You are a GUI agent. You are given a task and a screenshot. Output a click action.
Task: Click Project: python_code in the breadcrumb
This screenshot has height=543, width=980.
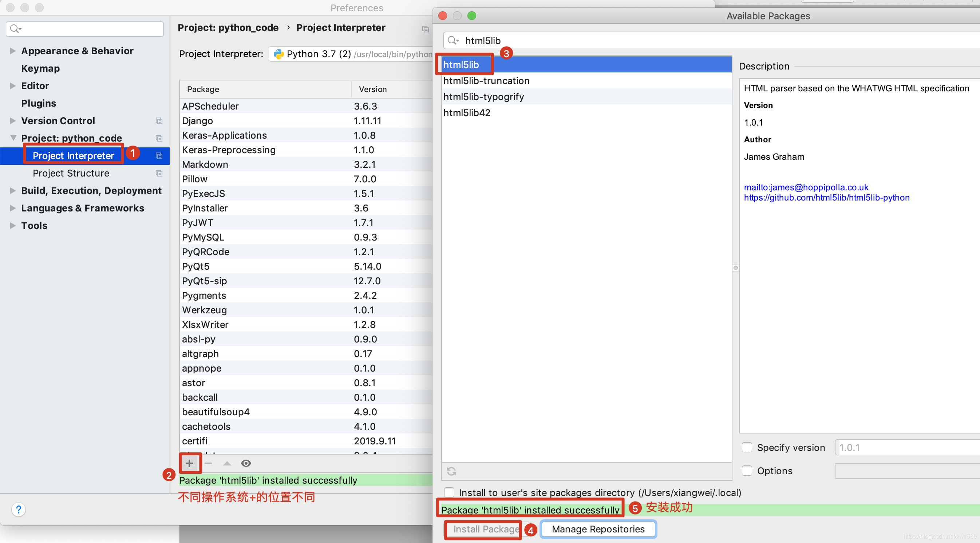coord(228,28)
